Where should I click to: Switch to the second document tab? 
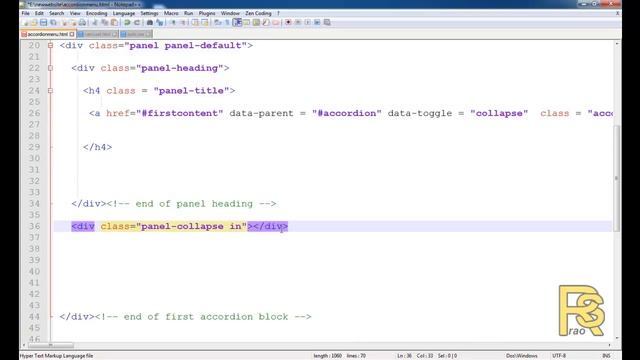pos(97,34)
